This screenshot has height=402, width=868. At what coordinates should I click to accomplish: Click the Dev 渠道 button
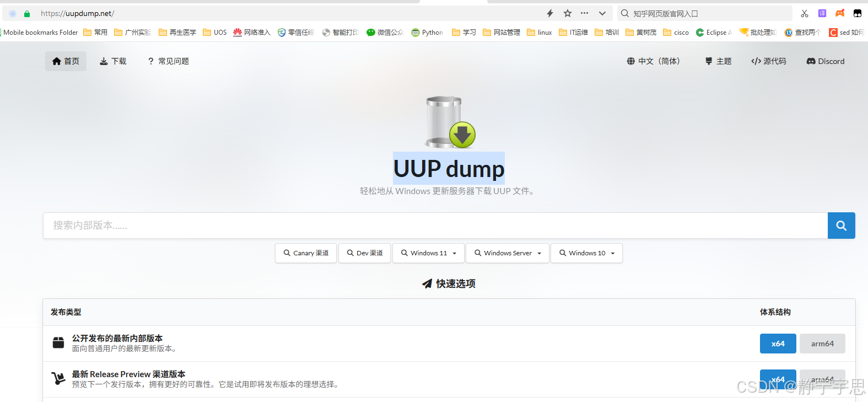point(365,253)
